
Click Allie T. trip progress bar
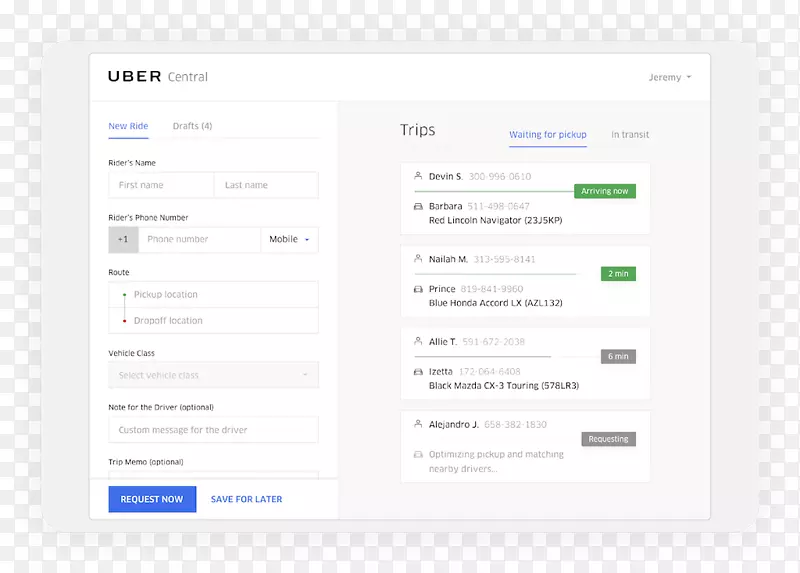(483, 357)
